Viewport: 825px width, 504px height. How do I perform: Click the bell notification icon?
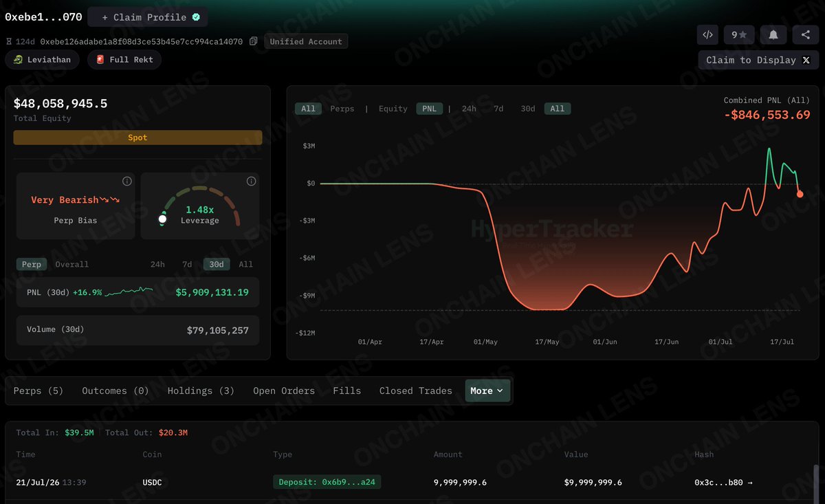[773, 34]
